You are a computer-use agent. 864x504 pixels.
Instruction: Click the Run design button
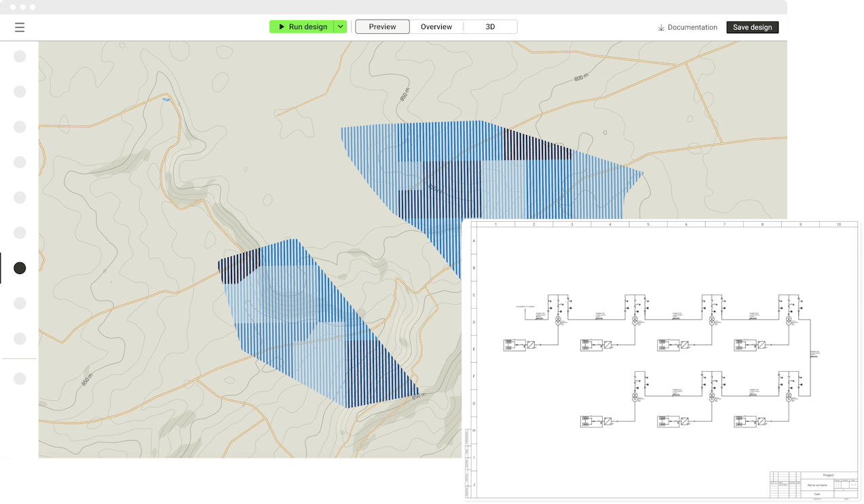(x=302, y=27)
